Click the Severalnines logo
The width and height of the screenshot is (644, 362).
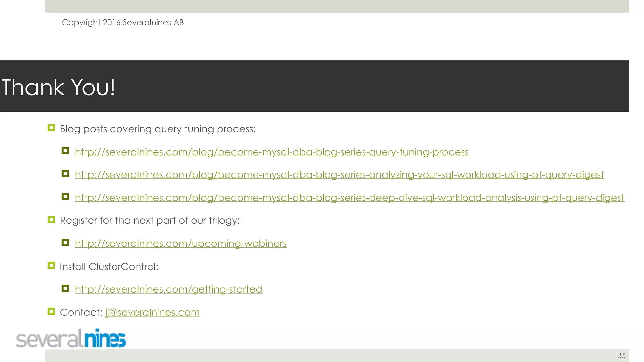coord(71,338)
